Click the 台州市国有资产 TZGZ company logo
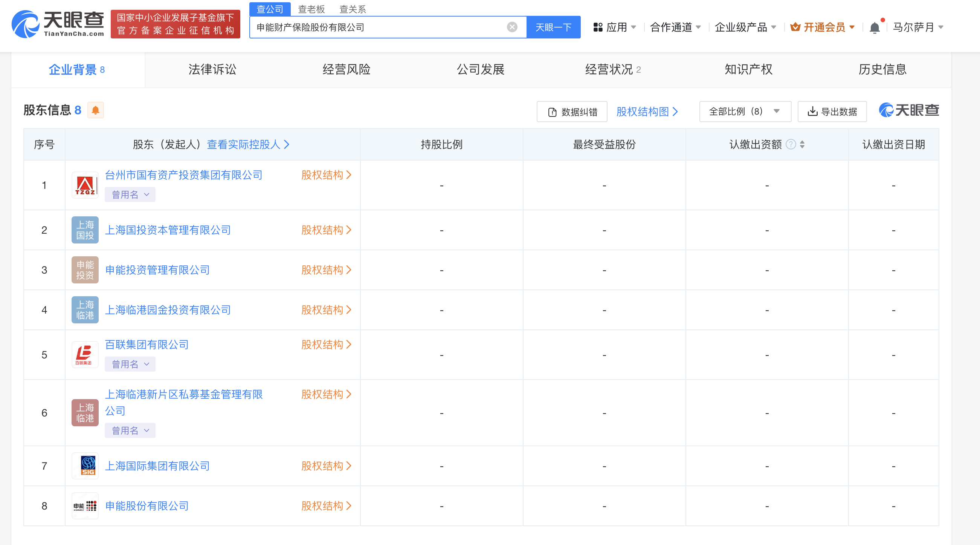The width and height of the screenshot is (980, 545). coord(85,185)
